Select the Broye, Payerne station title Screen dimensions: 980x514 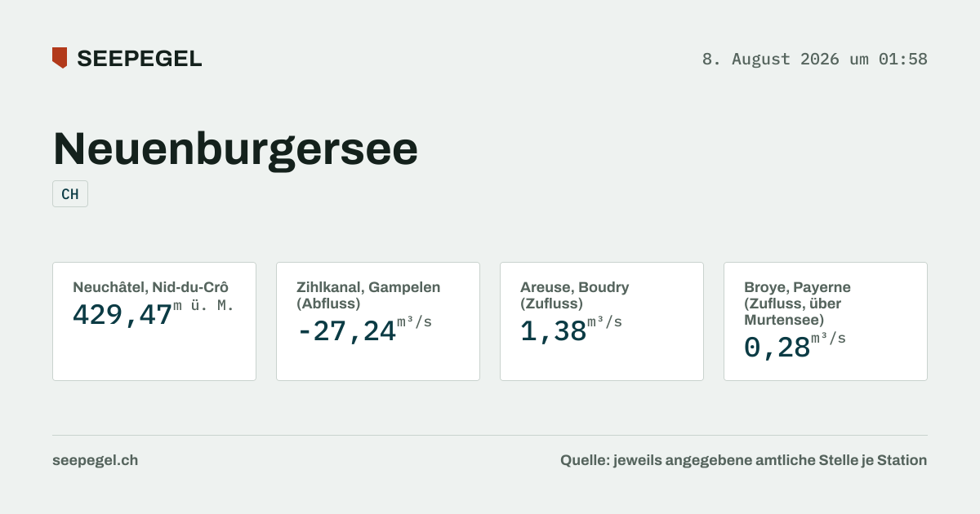click(797, 304)
